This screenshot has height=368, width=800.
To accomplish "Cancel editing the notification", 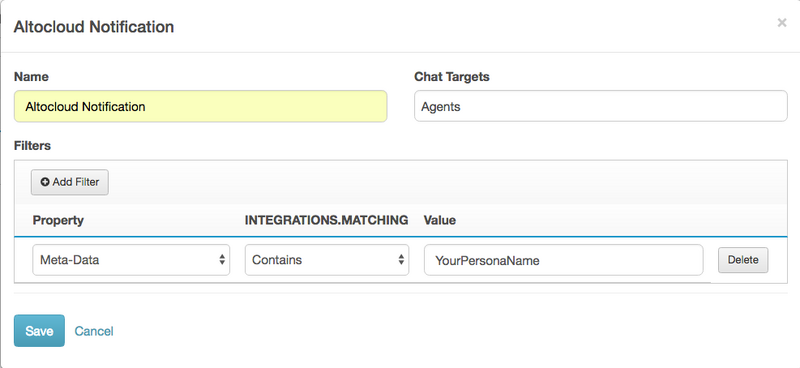I will click(94, 331).
